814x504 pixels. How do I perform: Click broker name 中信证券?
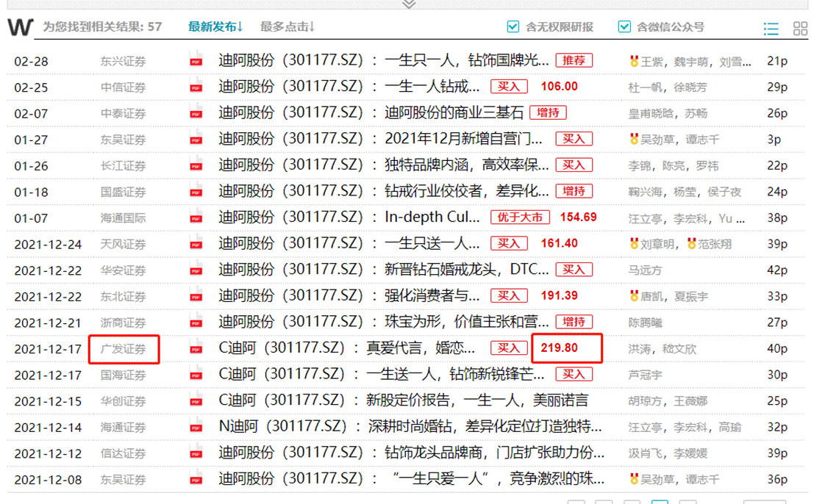click(123, 87)
